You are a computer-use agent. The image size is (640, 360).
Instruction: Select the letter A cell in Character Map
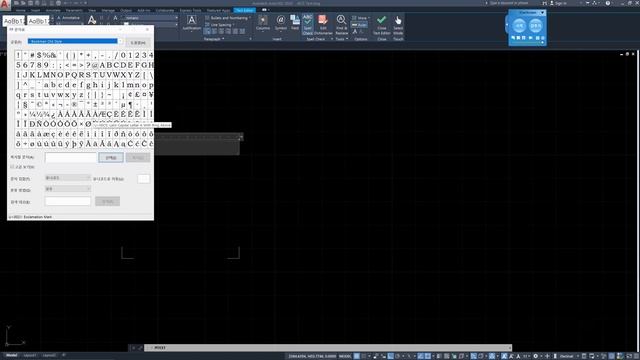click(102, 65)
